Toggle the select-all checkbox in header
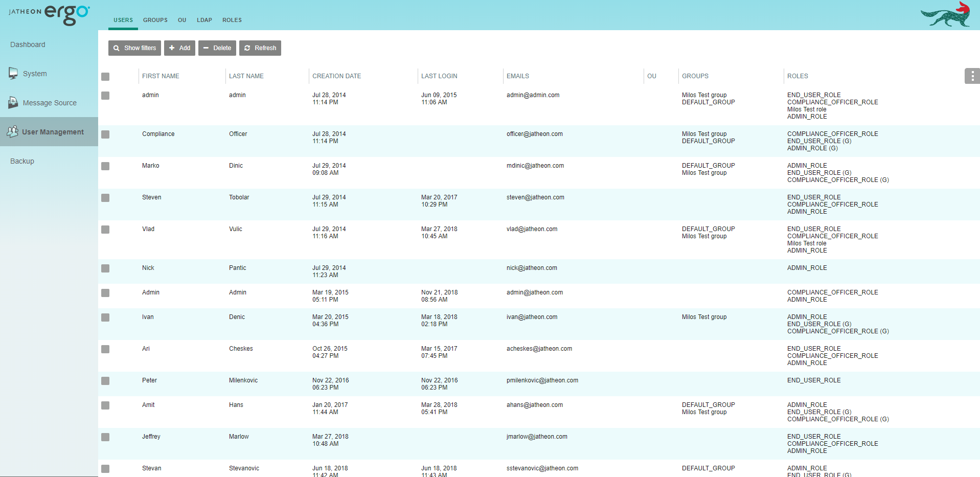Image resolution: width=980 pixels, height=477 pixels. click(105, 77)
